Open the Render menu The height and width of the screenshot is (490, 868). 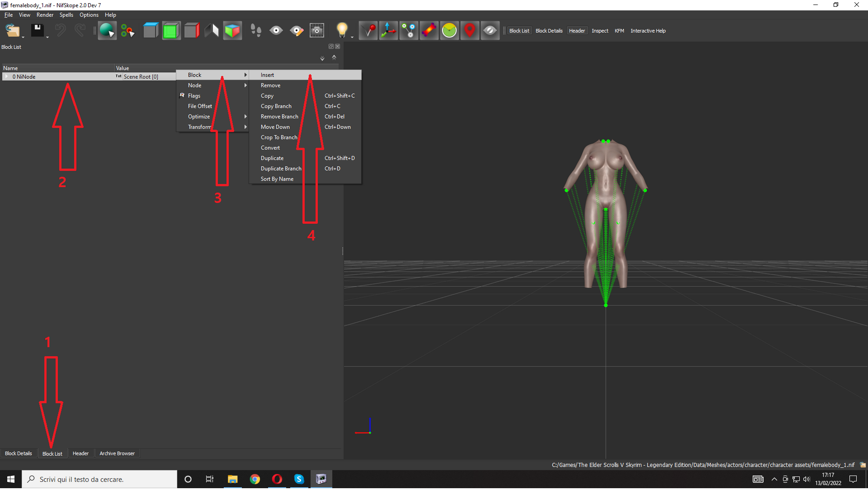pos(45,15)
